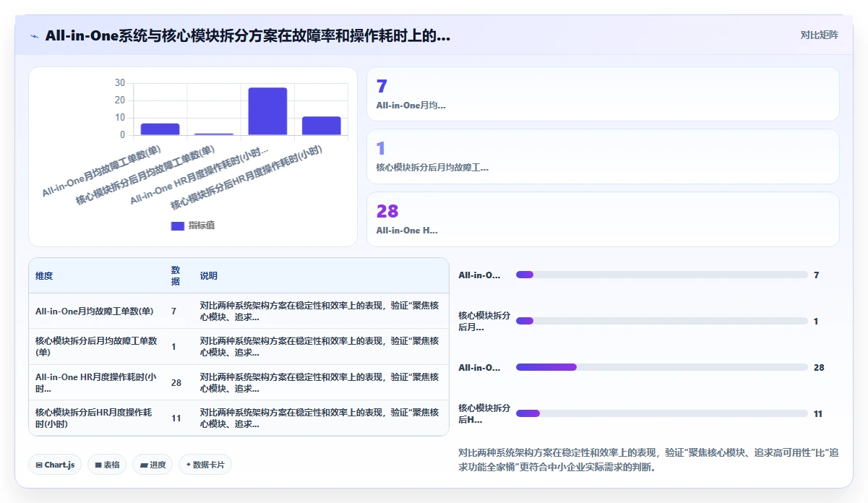Click chart axis label 核心模块拆分后HR月度操作耗时(小时)
Image resolution: width=868 pixels, height=503 pixels.
coord(248,178)
